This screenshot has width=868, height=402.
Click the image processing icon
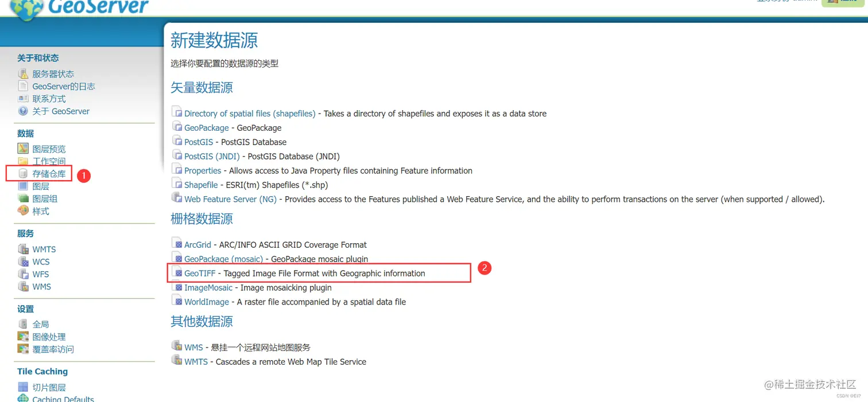23,337
